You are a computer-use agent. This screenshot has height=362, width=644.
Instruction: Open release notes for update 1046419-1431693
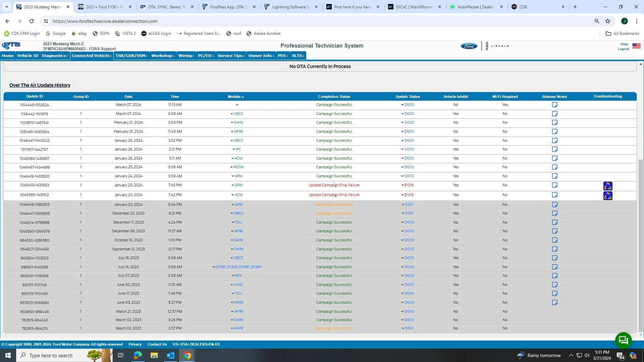(x=554, y=185)
